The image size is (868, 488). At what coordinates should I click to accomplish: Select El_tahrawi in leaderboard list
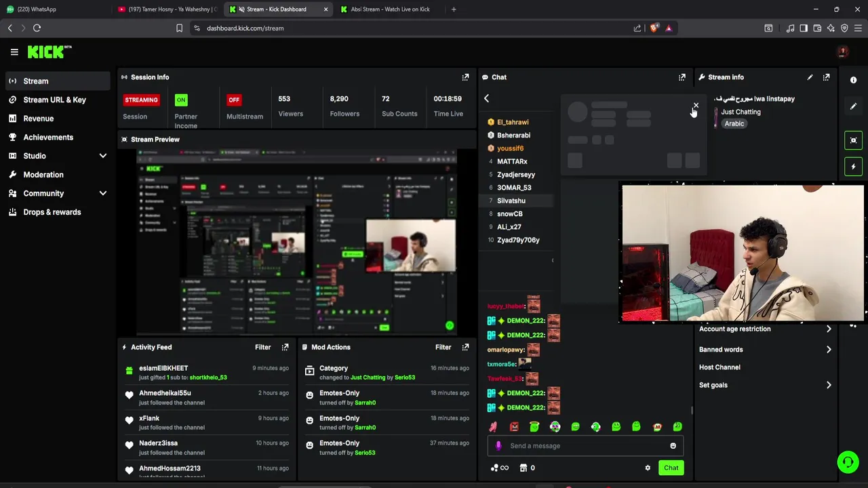click(x=513, y=122)
